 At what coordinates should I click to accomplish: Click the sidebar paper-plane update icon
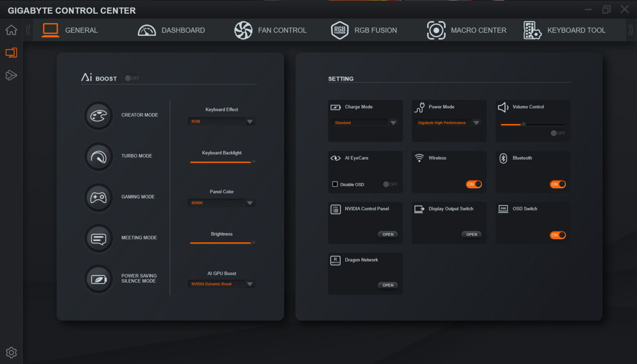(11, 75)
